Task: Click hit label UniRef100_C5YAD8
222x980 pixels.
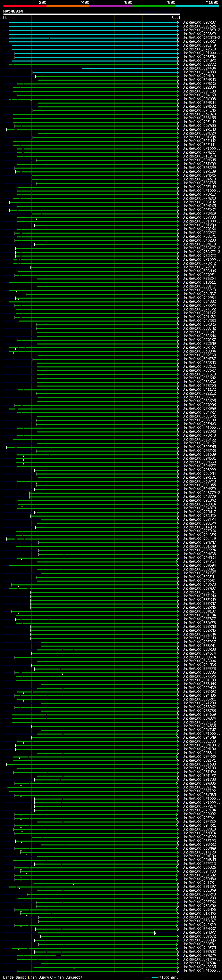Action: coord(199,99)
